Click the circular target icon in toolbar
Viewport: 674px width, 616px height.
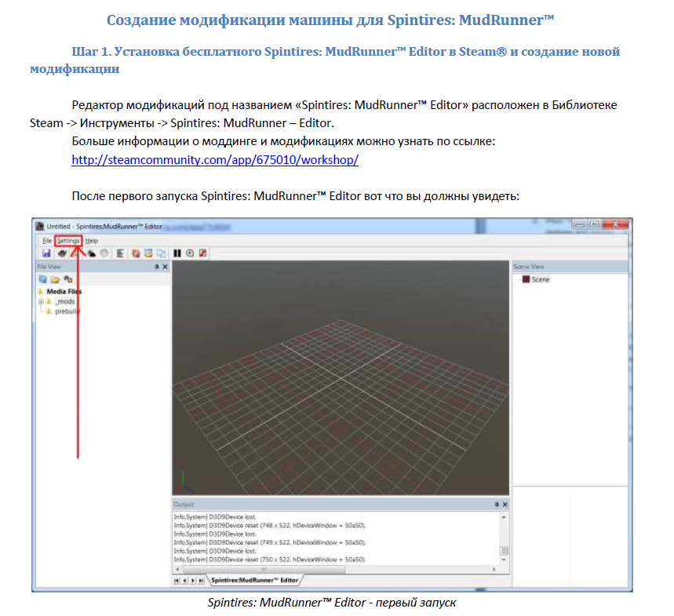coord(190,253)
